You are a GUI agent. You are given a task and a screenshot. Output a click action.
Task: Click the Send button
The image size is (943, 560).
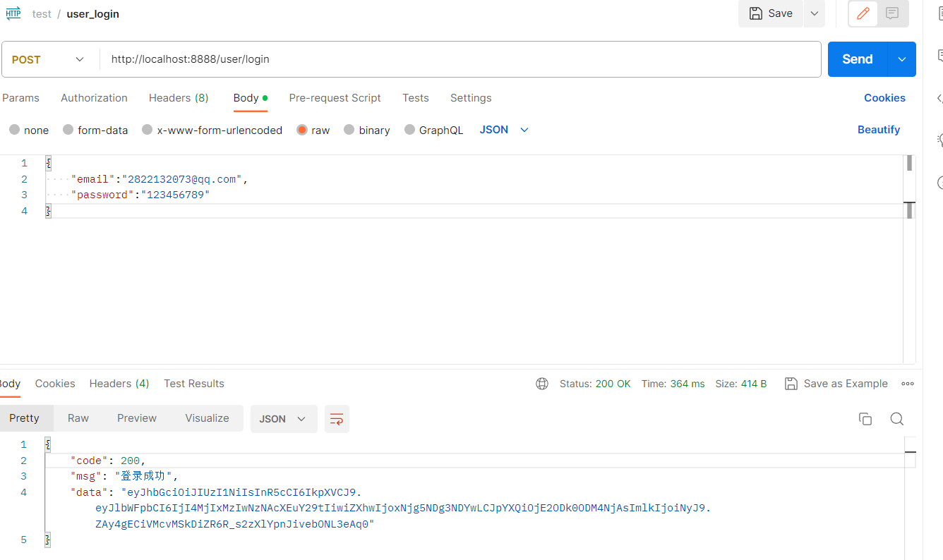click(x=858, y=59)
